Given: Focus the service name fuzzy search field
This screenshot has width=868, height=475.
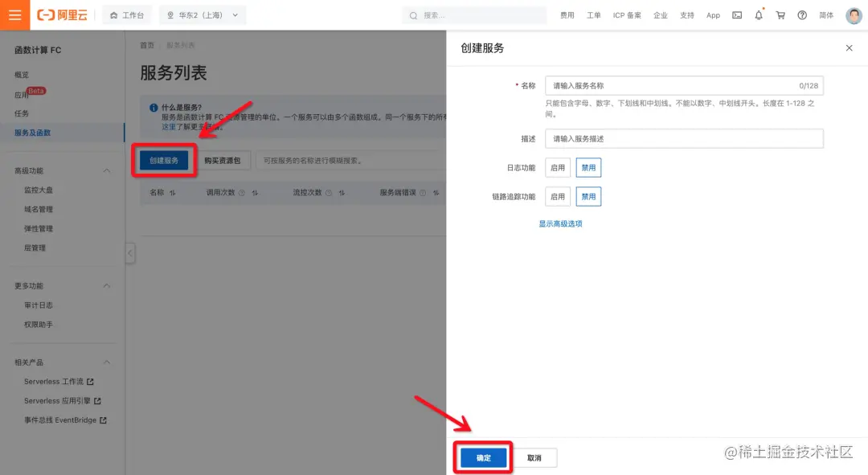Looking at the screenshot, I should (x=351, y=161).
